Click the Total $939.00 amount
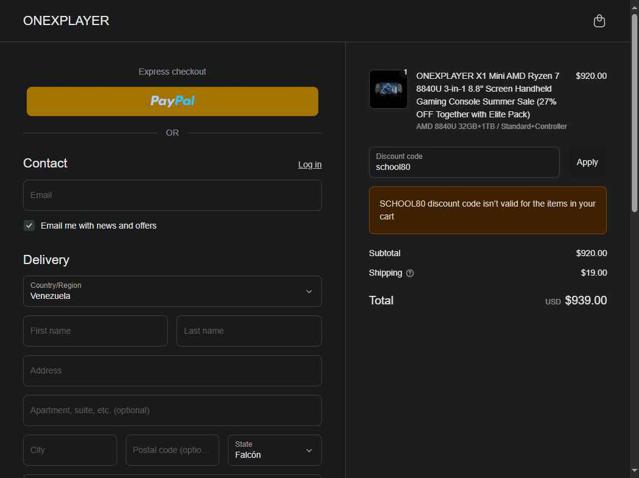Image resolution: width=639 pixels, height=478 pixels. point(586,301)
